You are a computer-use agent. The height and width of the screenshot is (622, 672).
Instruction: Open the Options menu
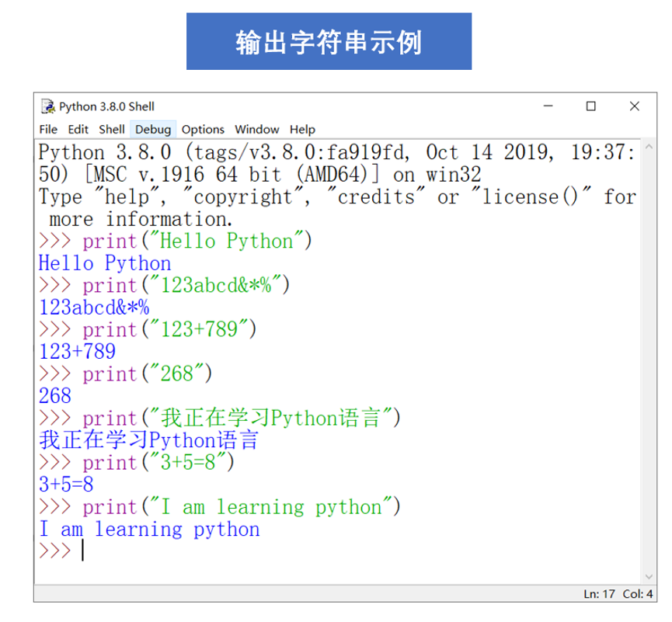(x=203, y=130)
